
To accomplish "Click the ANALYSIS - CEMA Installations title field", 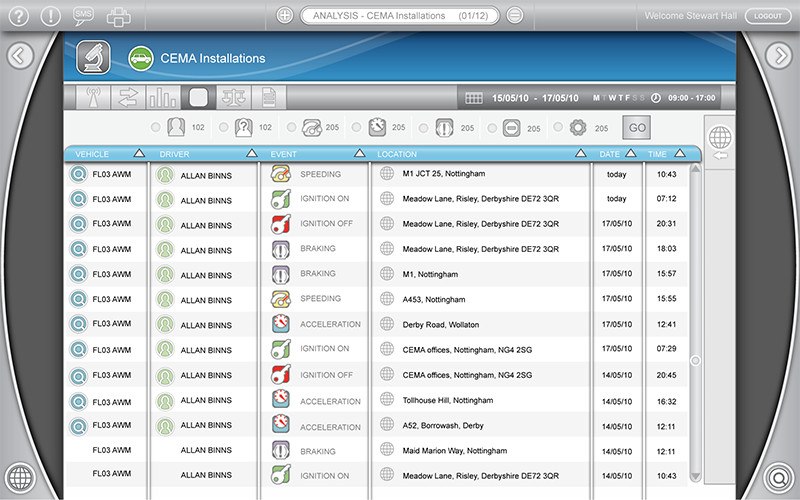I will 400,15.
